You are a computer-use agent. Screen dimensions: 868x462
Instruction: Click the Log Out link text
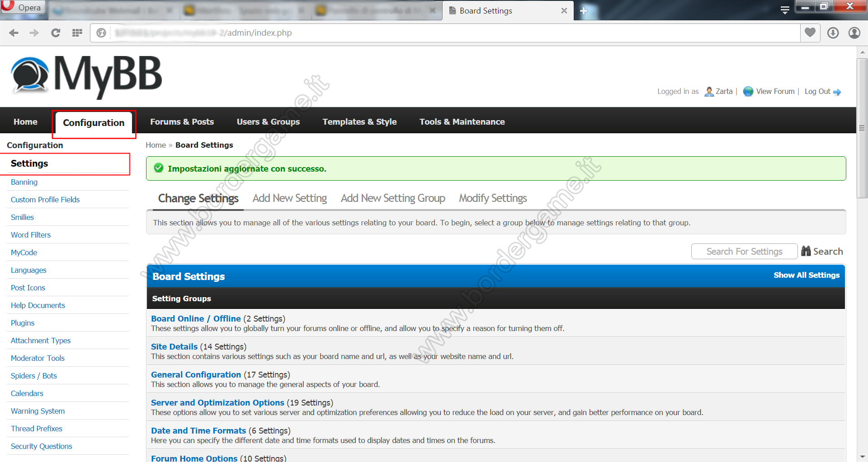817,91
